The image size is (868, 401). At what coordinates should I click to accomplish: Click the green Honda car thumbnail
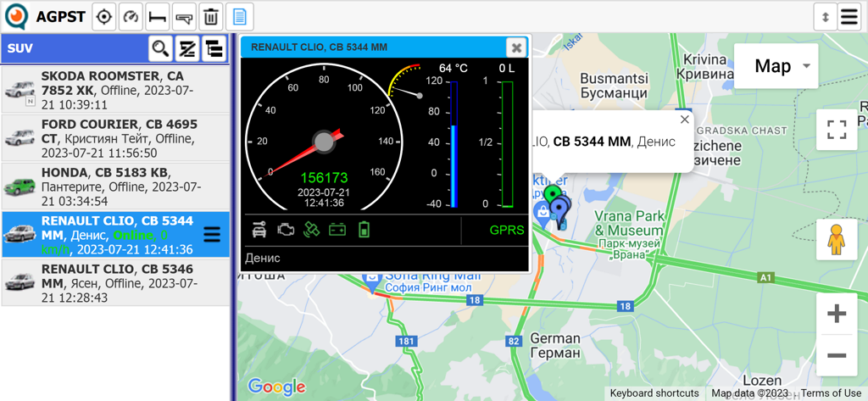click(19, 186)
